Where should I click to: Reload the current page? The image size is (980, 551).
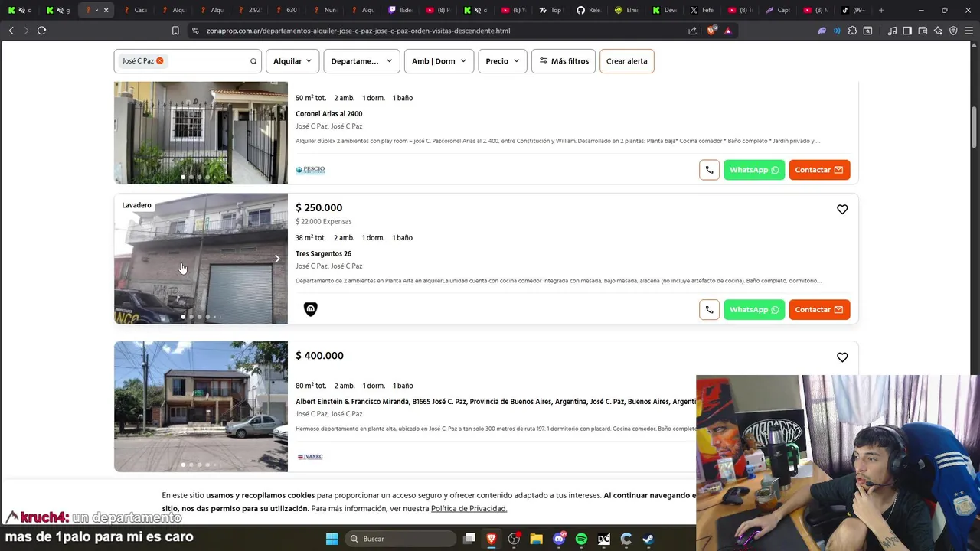point(41,31)
